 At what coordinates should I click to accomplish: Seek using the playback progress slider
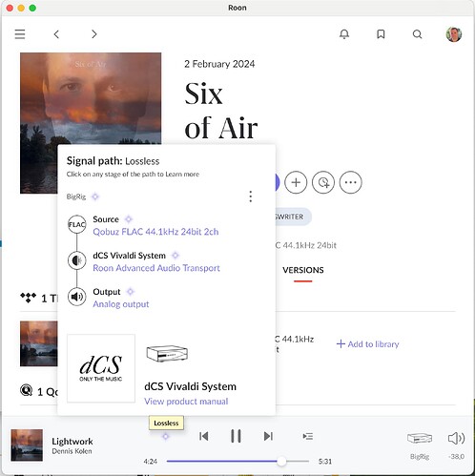[x=237, y=461]
